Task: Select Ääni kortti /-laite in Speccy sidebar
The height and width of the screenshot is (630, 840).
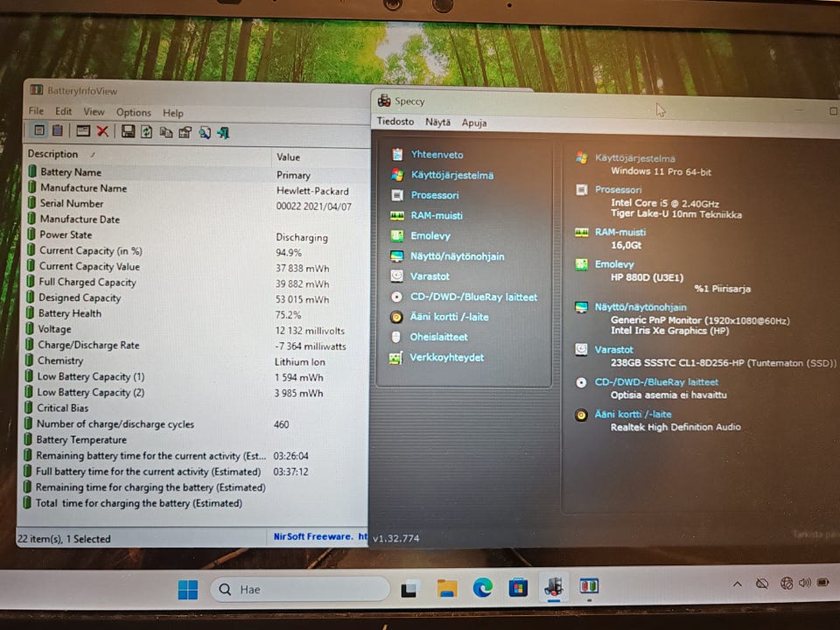Action: click(449, 317)
